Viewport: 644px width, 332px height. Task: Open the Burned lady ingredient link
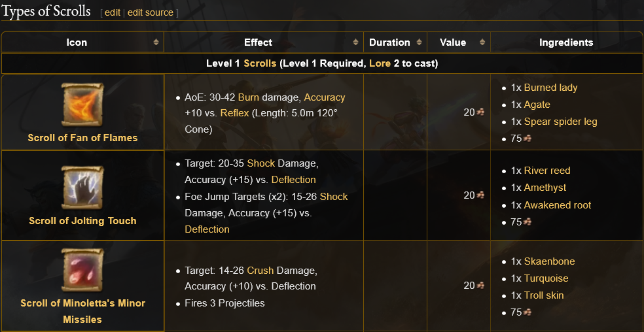click(x=550, y=88)
